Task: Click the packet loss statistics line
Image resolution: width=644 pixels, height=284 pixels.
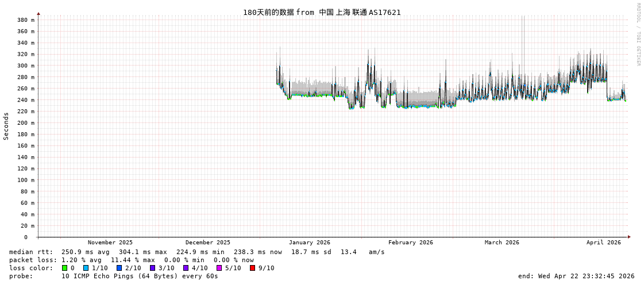Action: [x=131, y=260]
